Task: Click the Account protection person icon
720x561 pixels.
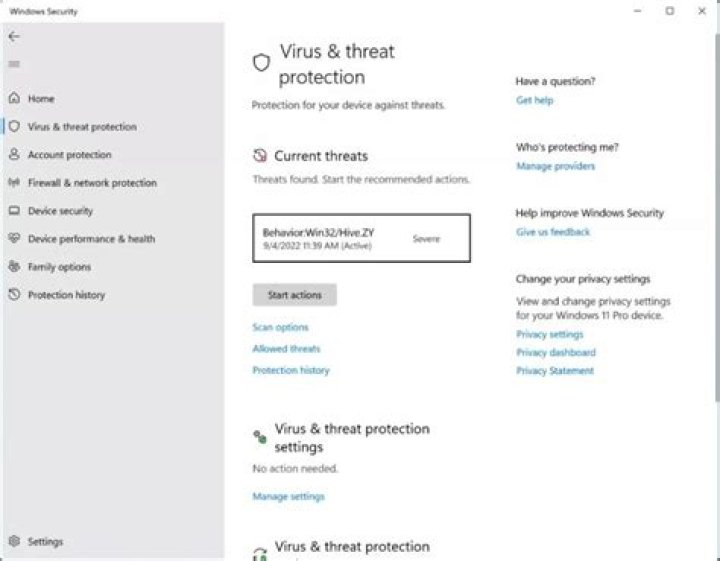Action: coord(14,155)
